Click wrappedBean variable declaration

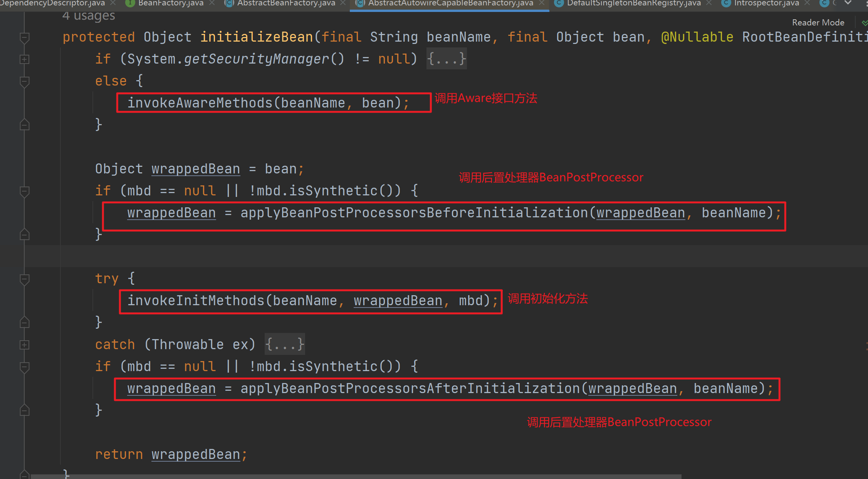[x=196, y=169]
